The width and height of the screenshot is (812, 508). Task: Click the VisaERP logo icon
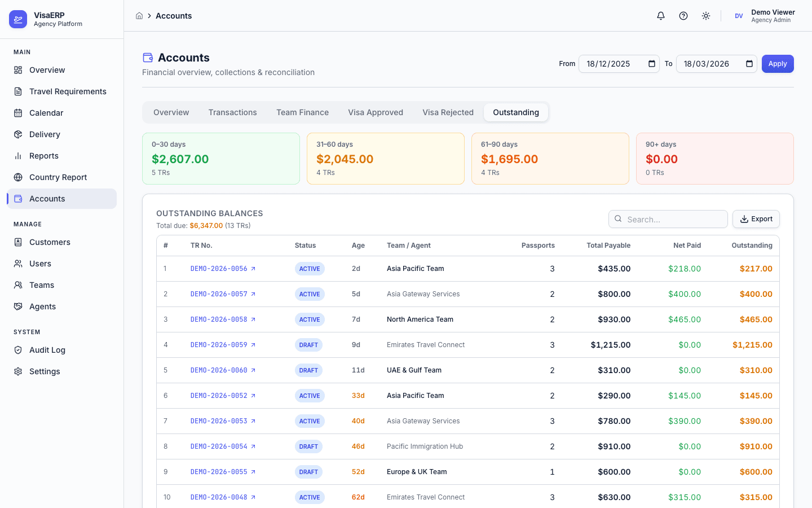tap(18, 19)
